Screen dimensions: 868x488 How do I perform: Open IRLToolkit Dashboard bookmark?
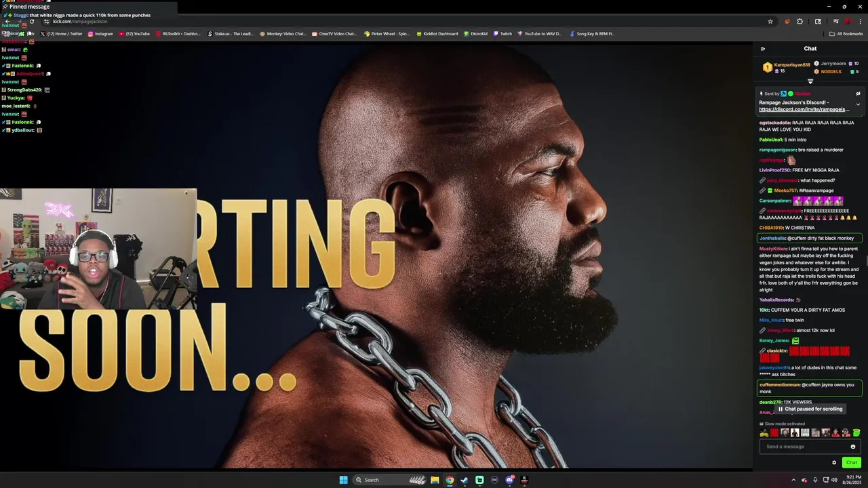coord(178,34)
